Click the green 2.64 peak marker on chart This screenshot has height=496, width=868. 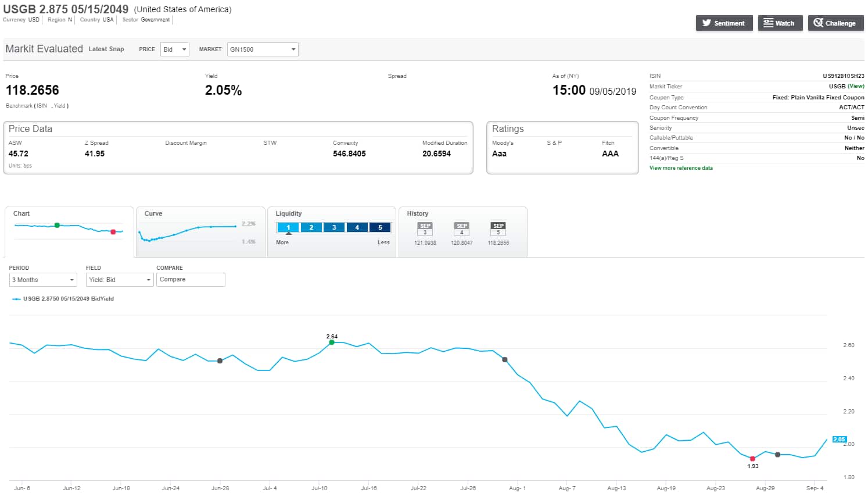point(332,342)
